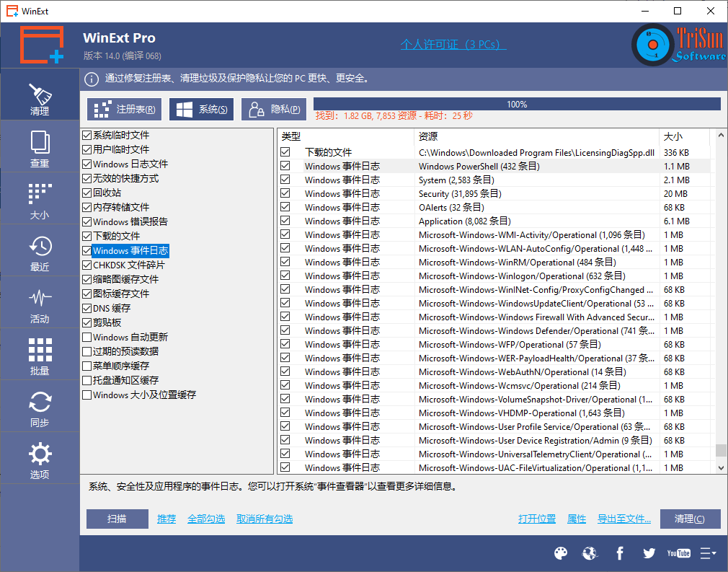Screen dimensions: 728x572
Task: Click the globe language icon in footer
Action: [590, 553]
